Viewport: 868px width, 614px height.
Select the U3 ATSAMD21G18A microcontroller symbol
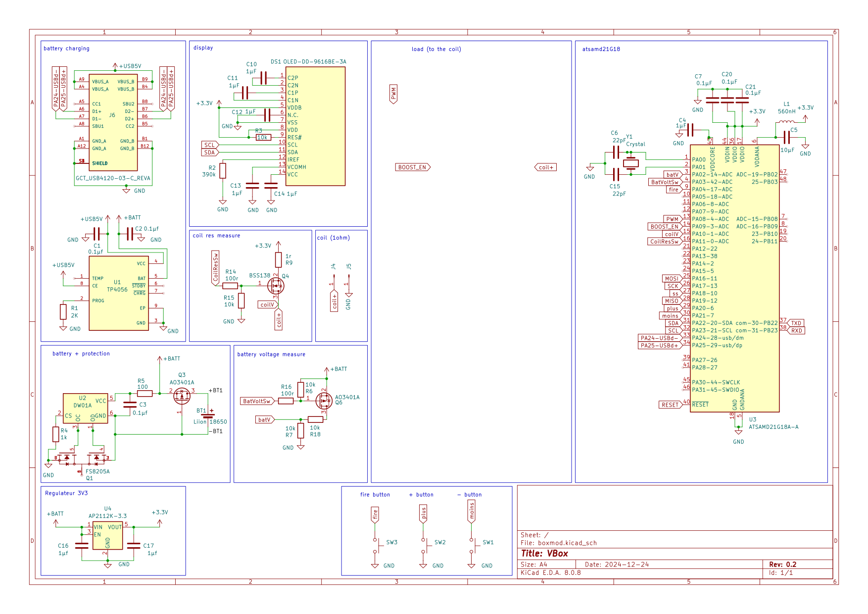click(734, 278)
